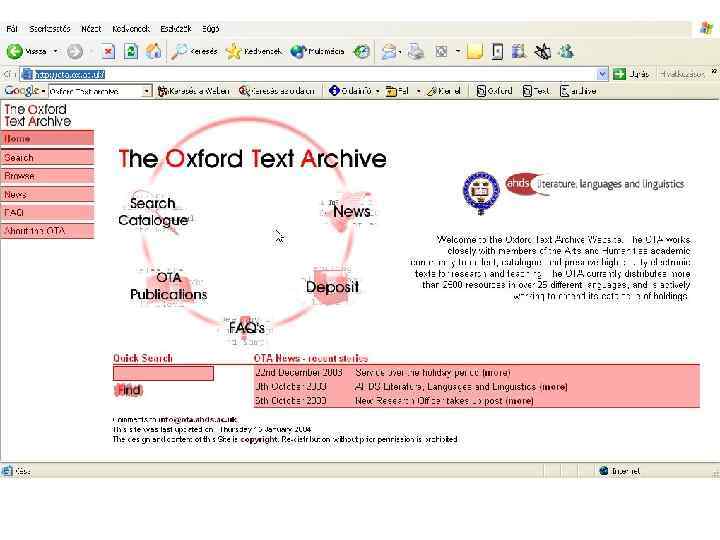The image size is (720, 540).
Task: Click Search Catalogue on the circle
Action: 153,212
